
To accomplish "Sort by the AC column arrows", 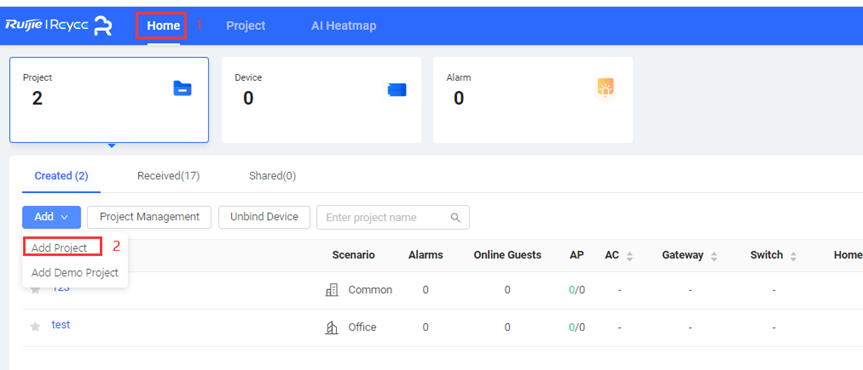I will 630,256.
